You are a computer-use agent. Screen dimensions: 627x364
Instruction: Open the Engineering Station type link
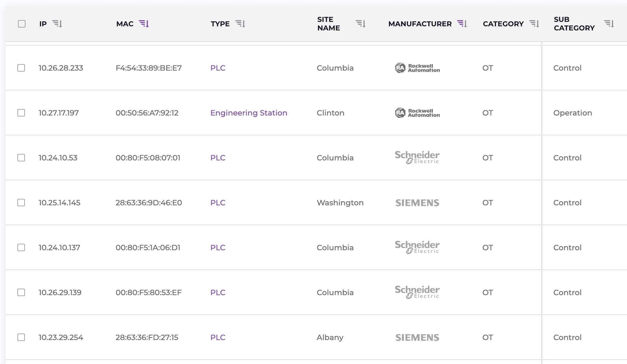point(248,113)
